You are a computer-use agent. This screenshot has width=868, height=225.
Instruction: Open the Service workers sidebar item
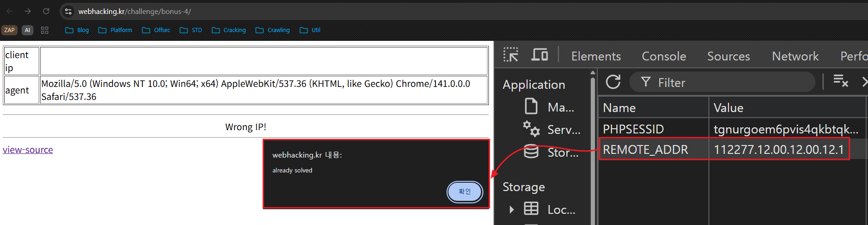click(554, 129)
